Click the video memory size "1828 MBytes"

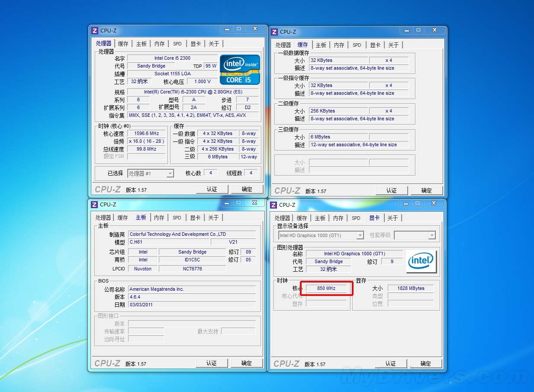coord(411,288)
